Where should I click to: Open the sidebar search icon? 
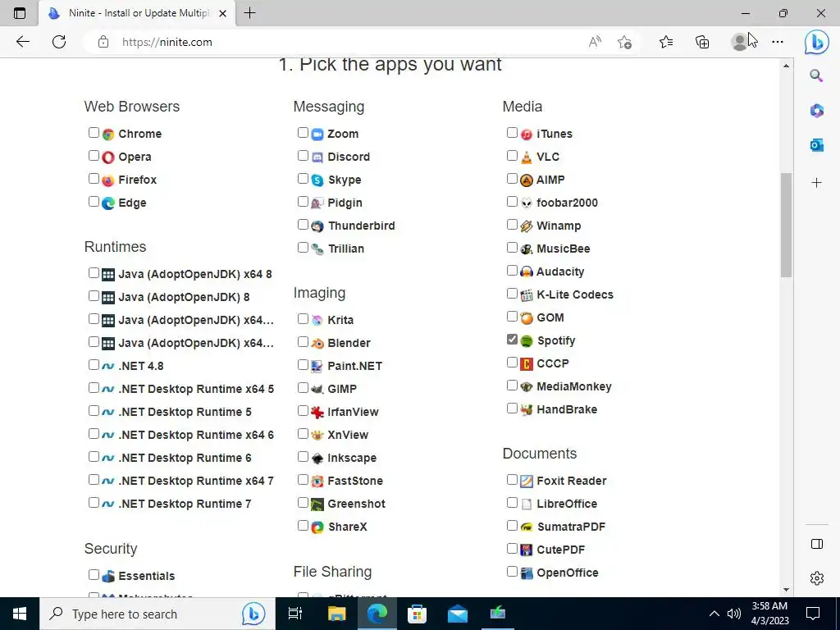click(816, 75)
